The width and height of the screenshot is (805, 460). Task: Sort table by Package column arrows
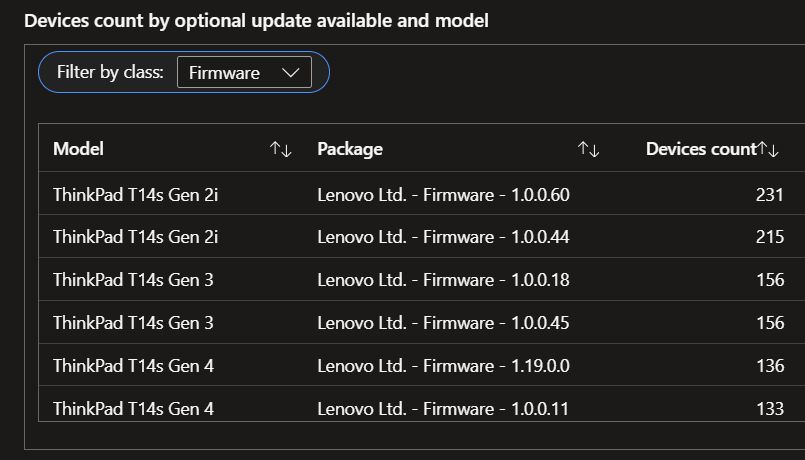(588, 149)
